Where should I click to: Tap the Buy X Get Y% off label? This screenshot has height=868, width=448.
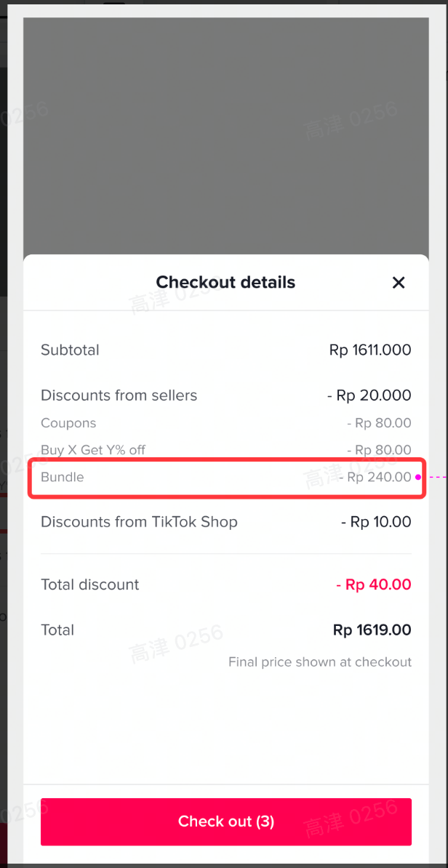tap(93, 450)
